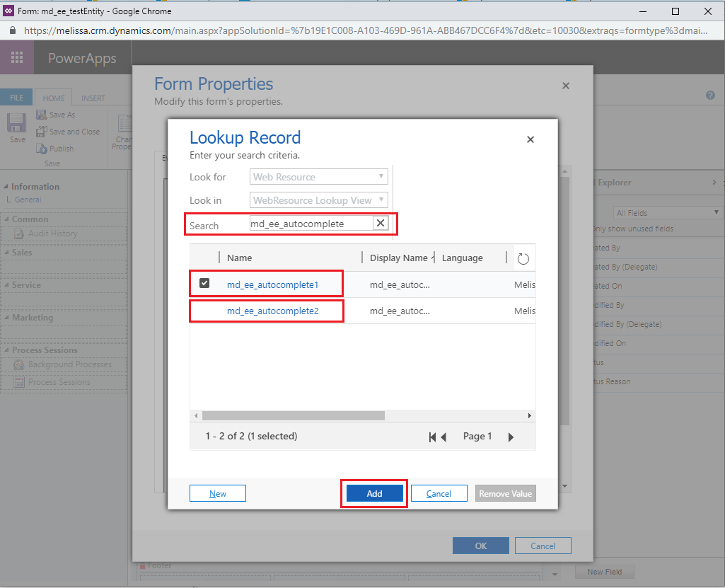
Task: Click the Help question mark icon
Action: click(710, 96)
